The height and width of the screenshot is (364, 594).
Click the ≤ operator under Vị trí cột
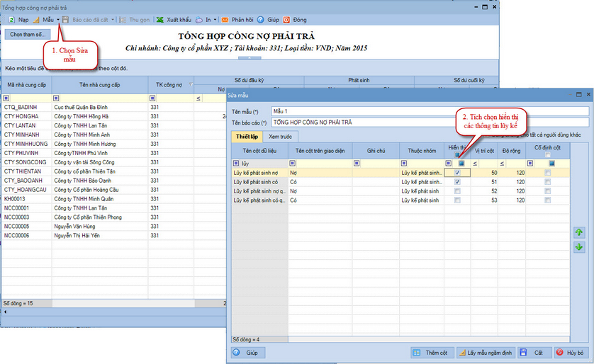(x=475, y=164)
